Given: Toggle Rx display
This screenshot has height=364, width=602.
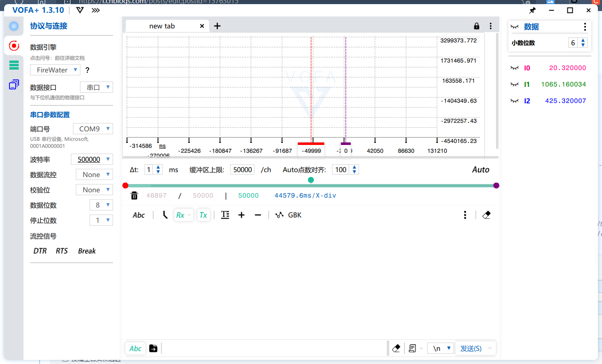Looking at the screenshot, I should tap(180, 215).
